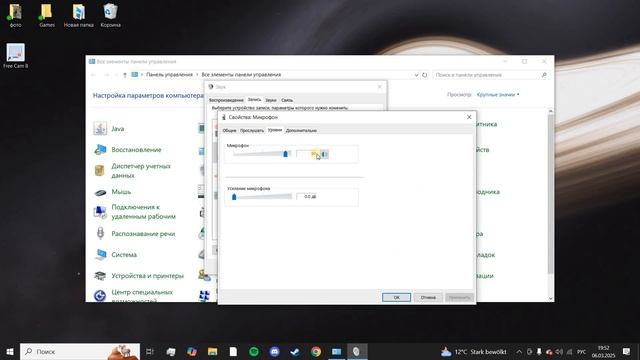Click the Микрофон level slider handle
Viewport: 640px width, 360px height.
285,154
